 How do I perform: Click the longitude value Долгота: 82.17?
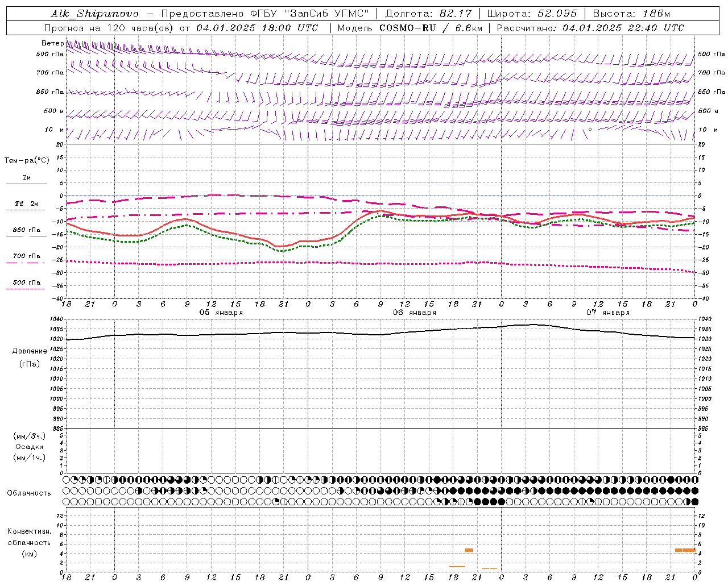click(429, 14)
